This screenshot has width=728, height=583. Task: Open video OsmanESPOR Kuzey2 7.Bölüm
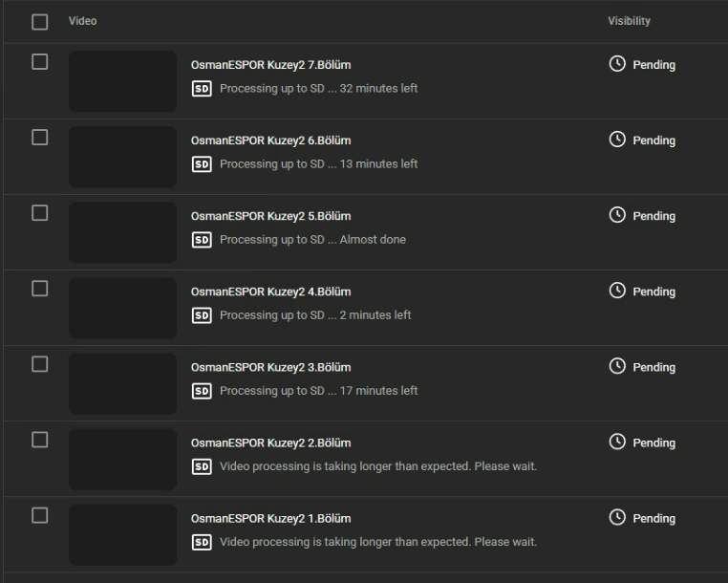pos(270,65)
